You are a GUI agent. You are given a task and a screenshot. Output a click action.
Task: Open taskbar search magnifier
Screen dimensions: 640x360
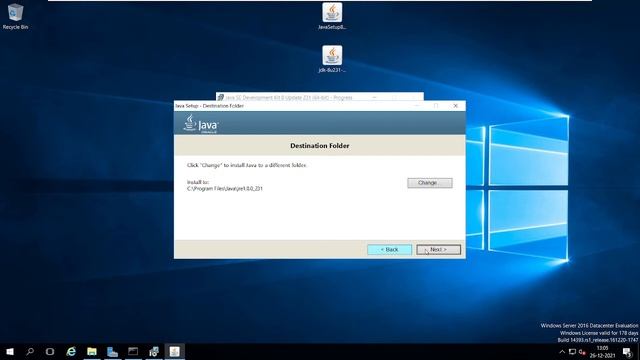click(x=30, y=351)
